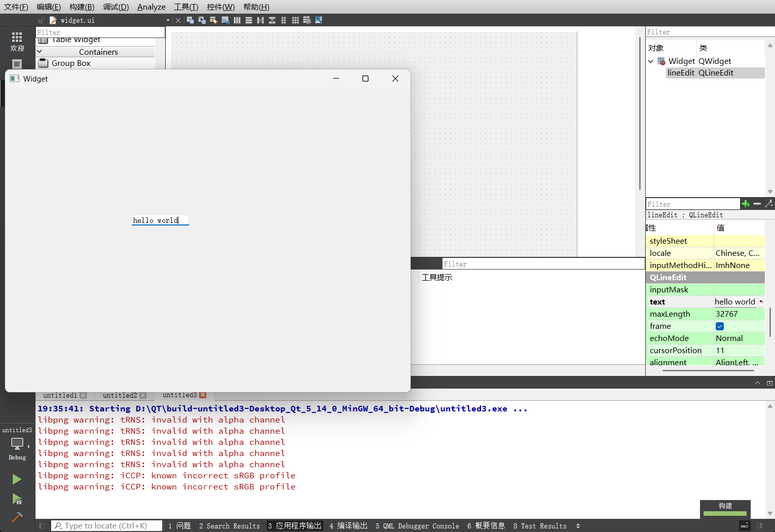This screenshot has width=775, height=532.
Task: Open the 工具(T) menu
Action: (187, 7)
